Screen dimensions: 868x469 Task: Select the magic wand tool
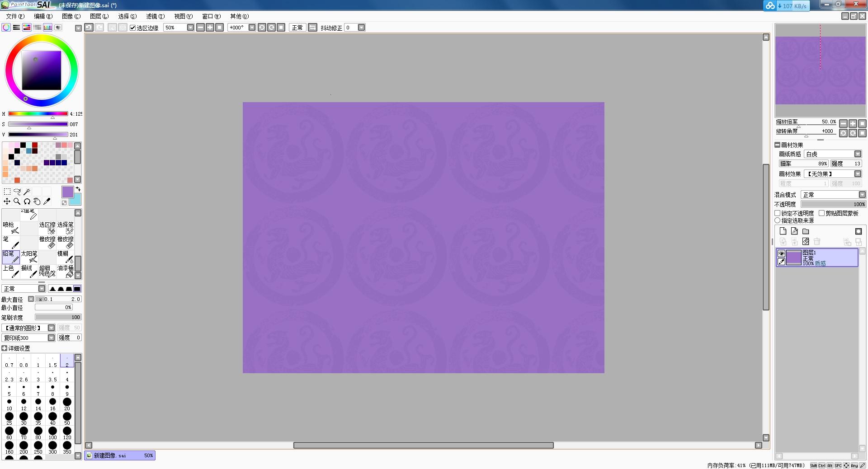tap(27, 192)
